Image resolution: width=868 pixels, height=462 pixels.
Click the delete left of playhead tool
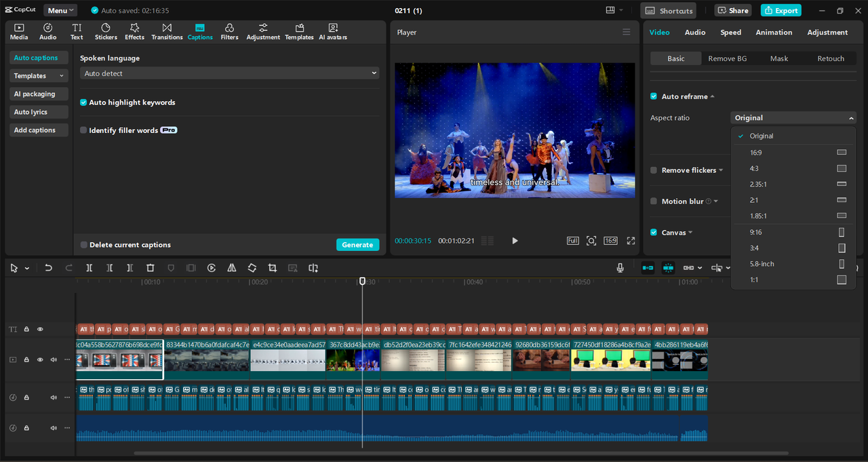click(109, 268)
